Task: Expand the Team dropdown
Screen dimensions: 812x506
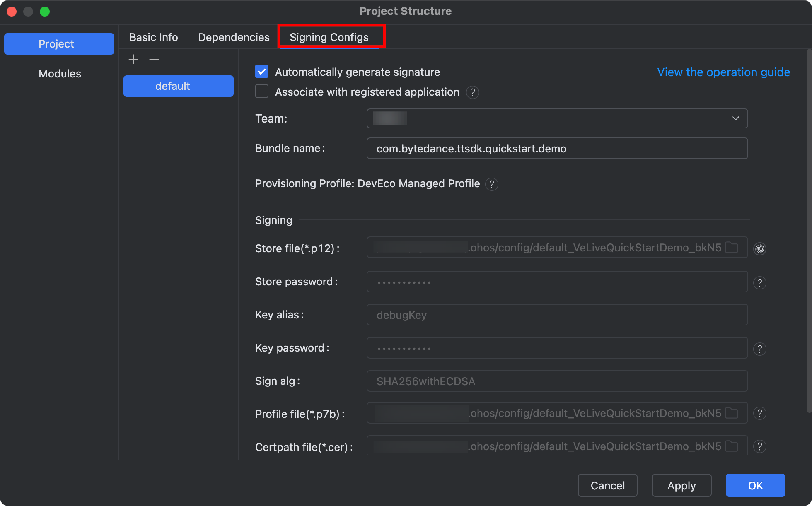Action: coord(735,118)
